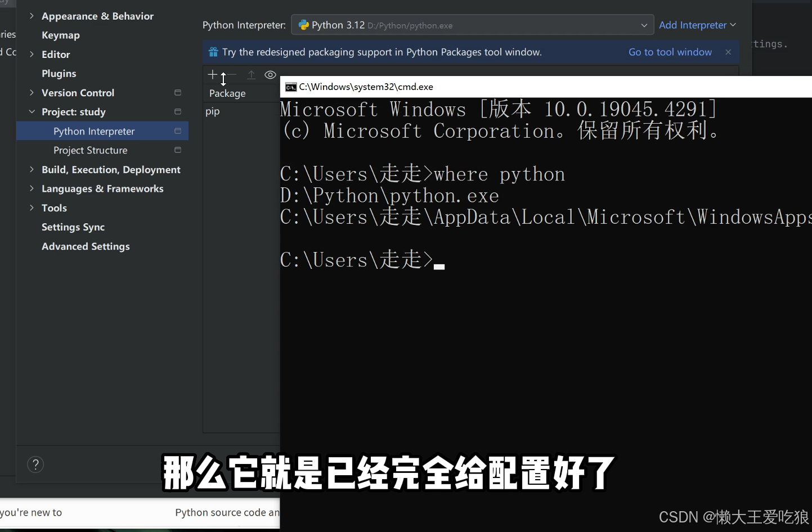Viewport: 812px width, 532px height.
Task: Collapse the Project: study node
Action: [x=32, y=111]
